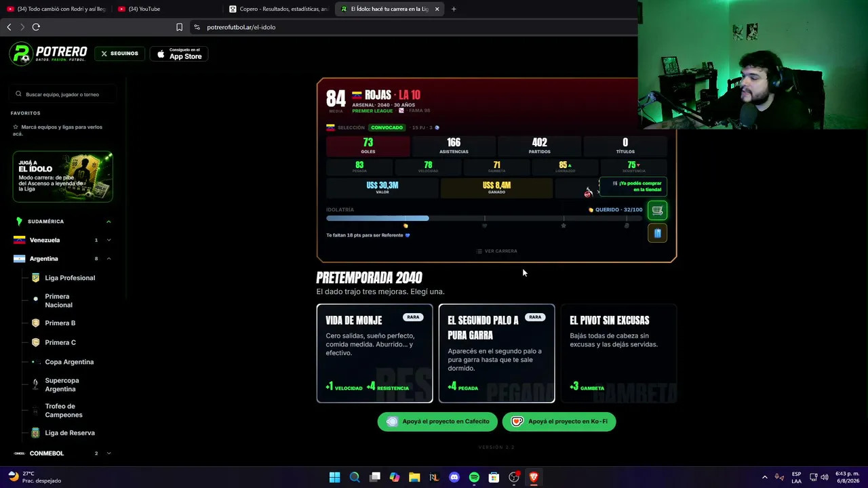Click the Primera C shield icon

click(35, 342)
